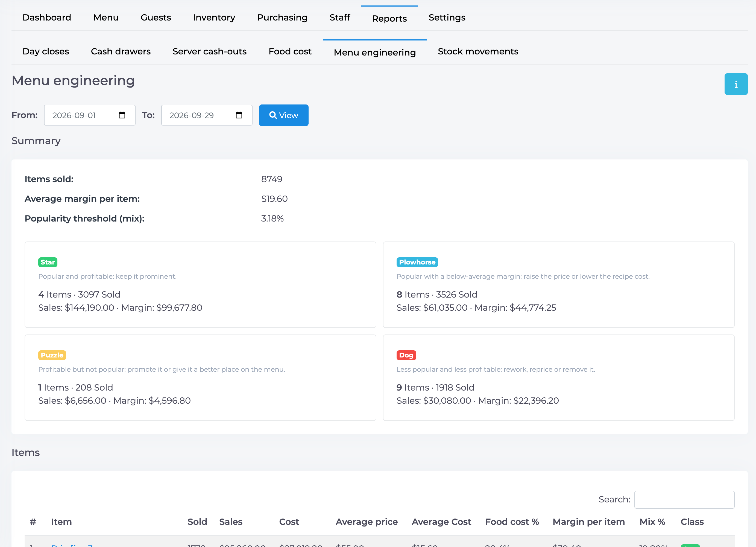Click "8 Items · 3526 Sold" text
The width and height of the screenshot is (756, 547).
point(437,295)
